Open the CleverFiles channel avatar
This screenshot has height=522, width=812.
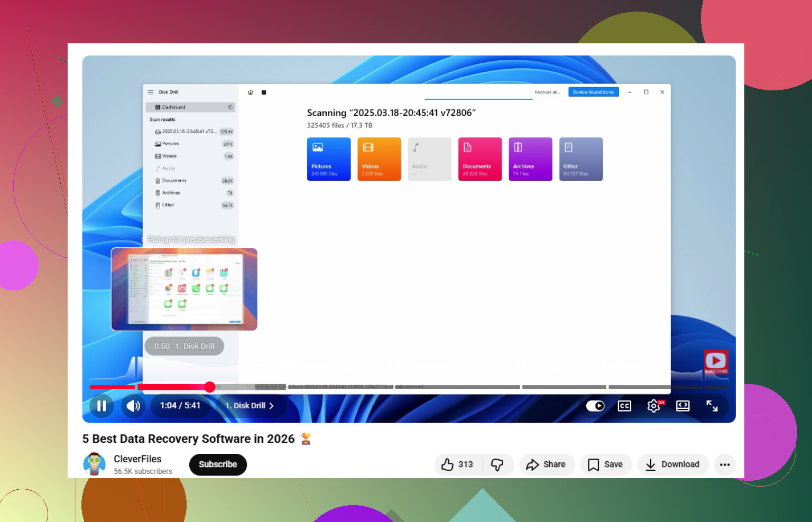click(95, 464)
